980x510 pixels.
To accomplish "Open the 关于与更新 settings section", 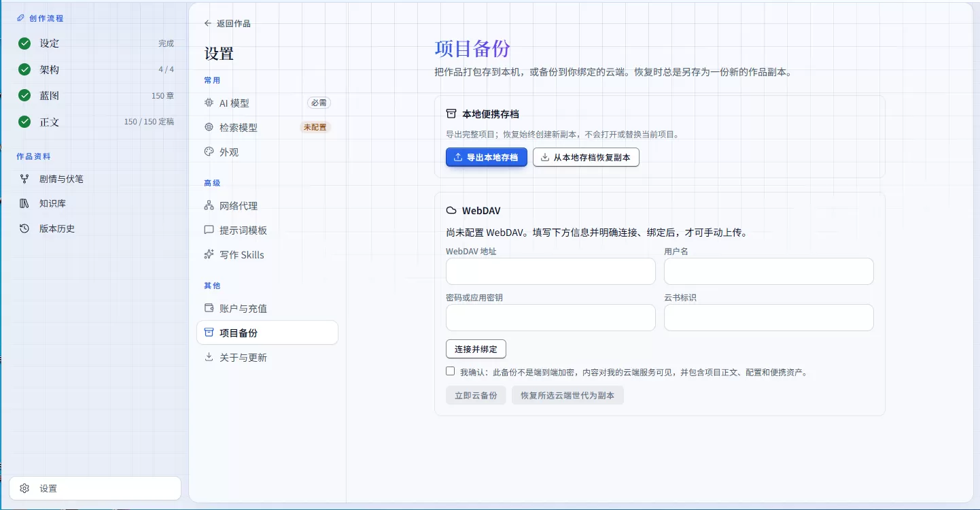I will click(x=267, y=357).
